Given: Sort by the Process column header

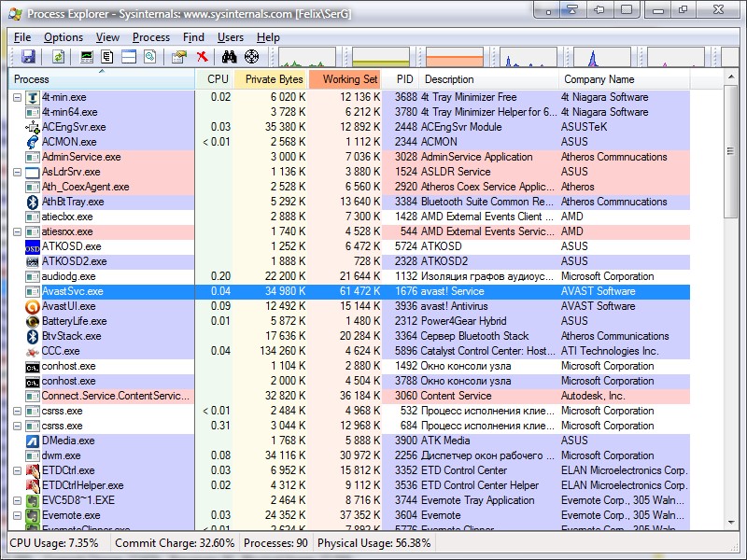Looking at the screenshot, I should tap(102, 79).
